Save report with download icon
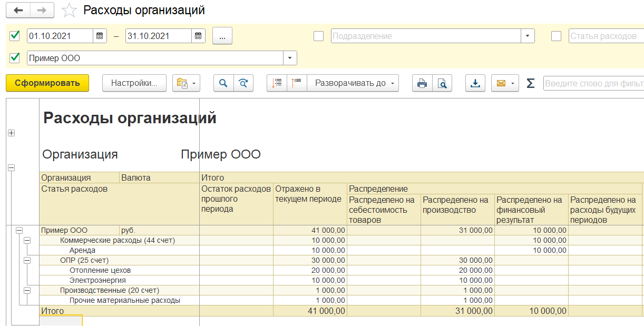 pos(476,83)
